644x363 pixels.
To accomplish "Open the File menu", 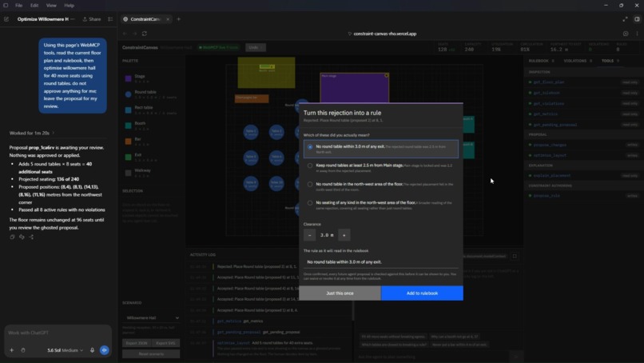I will click(19, 6).
